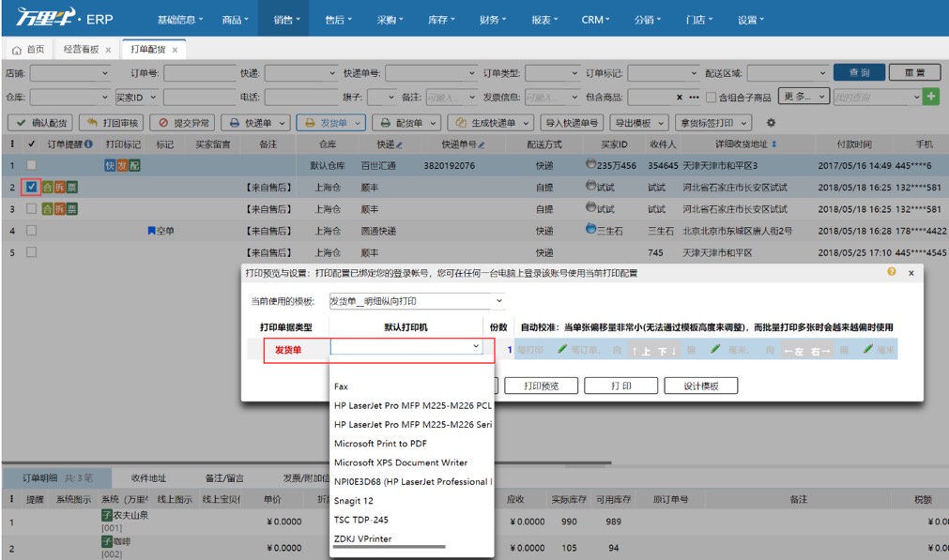Click the 订单号 input field

[199, 73]
